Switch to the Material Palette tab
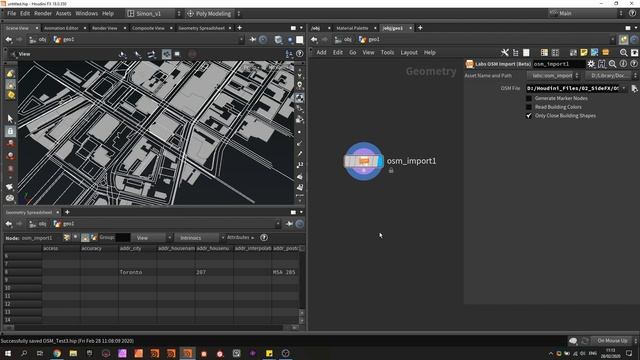 click(x=352, y=28)
